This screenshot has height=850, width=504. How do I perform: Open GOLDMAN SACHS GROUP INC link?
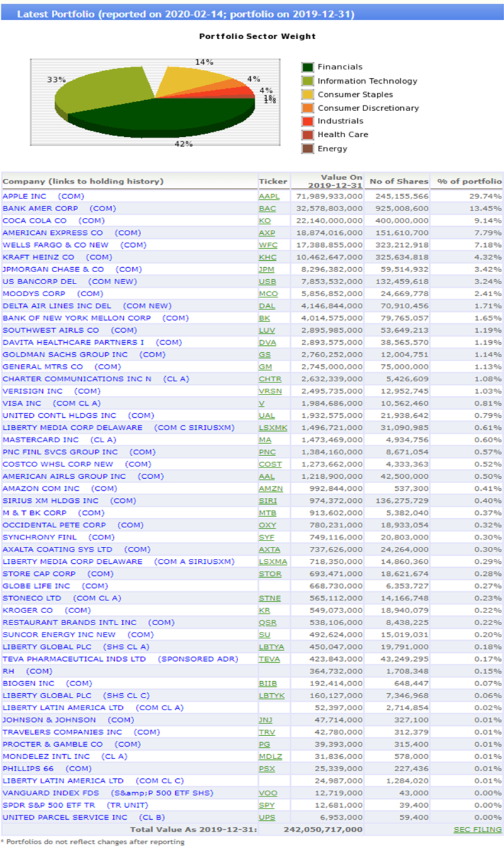click(x=84, y=354)
